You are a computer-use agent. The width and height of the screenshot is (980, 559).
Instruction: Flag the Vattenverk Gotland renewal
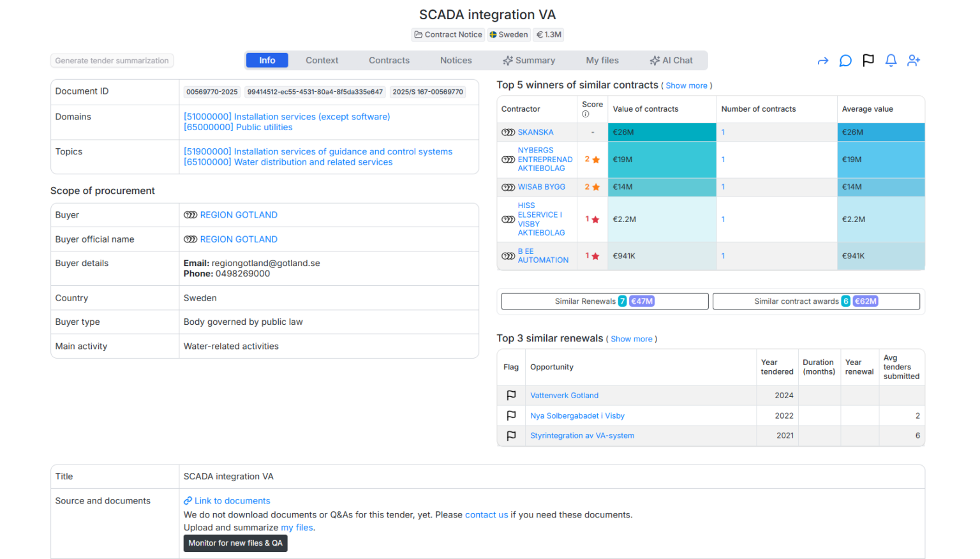510,395
